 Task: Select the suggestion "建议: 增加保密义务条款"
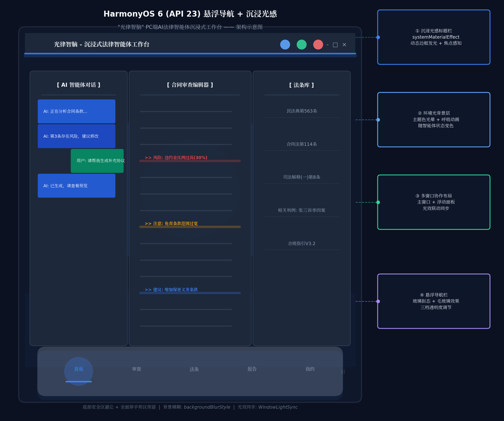click(x=171, y=290)
